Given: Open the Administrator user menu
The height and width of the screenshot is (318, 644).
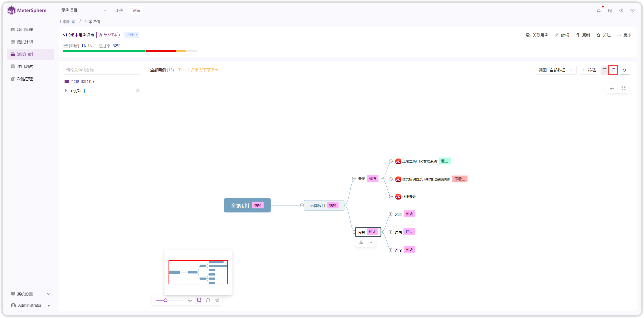Looking at the screenshot, I should pyautogui.click(x=30, y=305).
